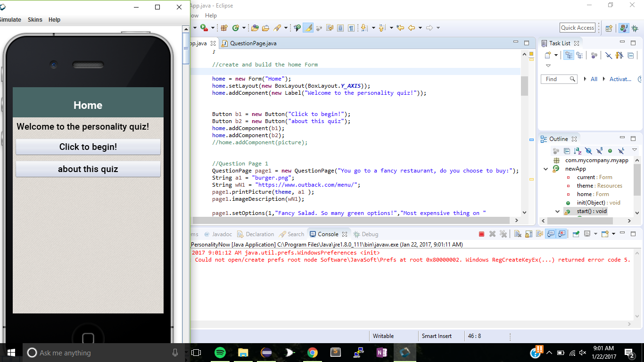
Task: Open the Outline view menu triangle
Action: [634, 150]
